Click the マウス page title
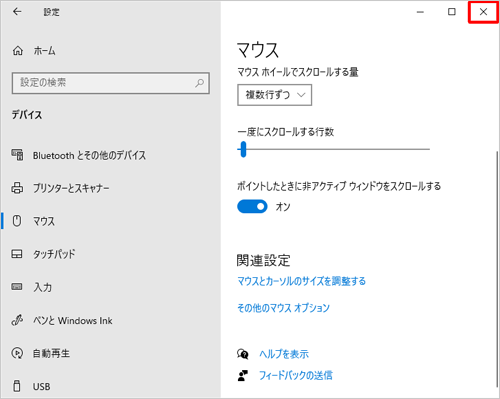500x399 pixels. (258, 50)
